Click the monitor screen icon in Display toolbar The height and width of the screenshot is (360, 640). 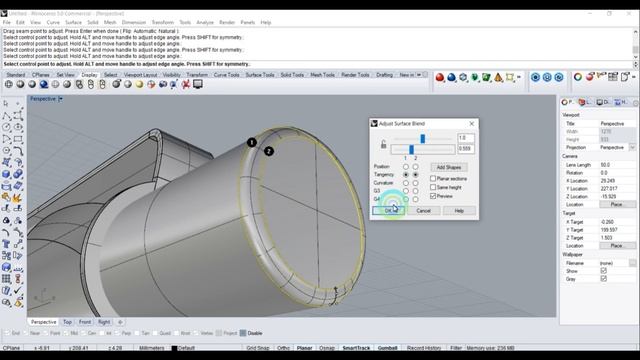click(198, 84)
